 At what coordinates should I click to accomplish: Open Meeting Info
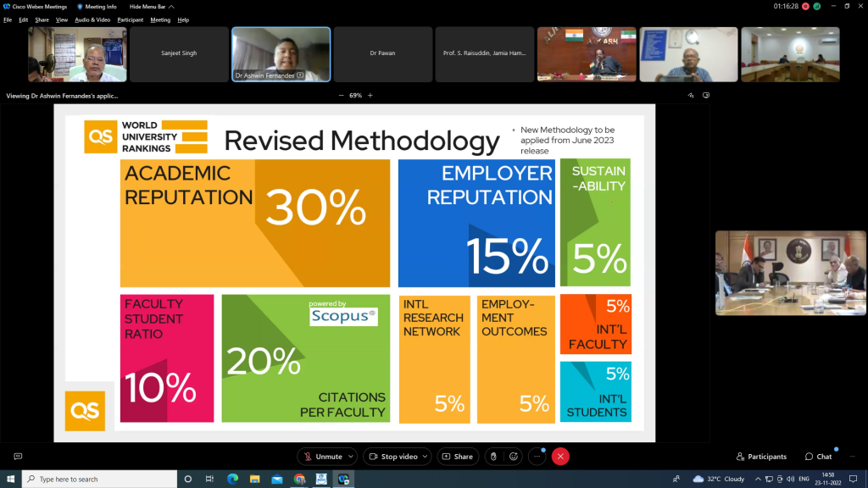coord(97,7)
